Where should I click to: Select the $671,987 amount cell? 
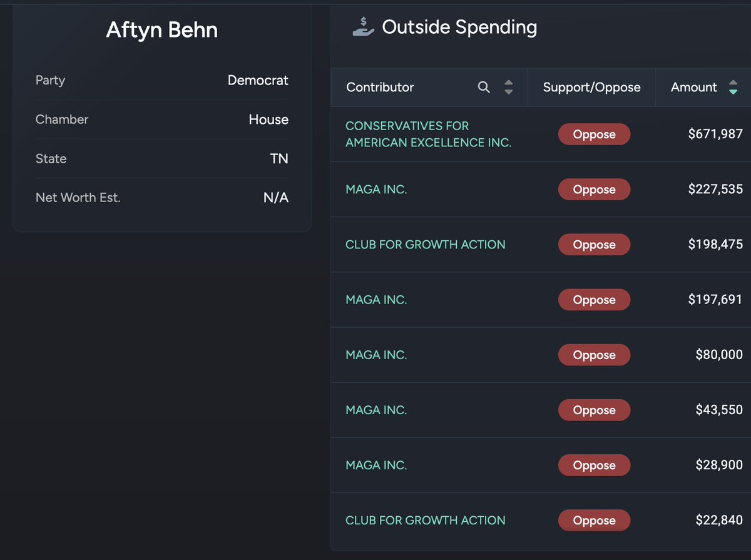coord(715,133)
